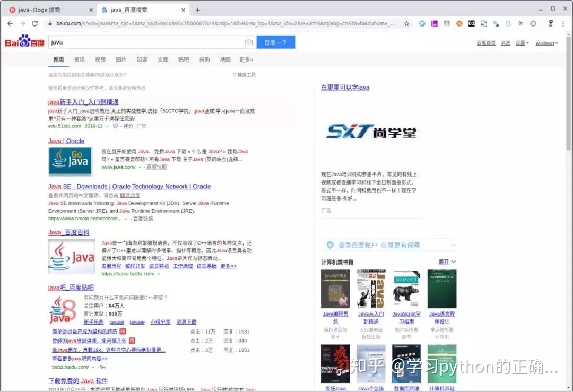Viewport: 573px width, 392px height.
Task: Select the 知道 search category tab
Action: tap(142, 59)
